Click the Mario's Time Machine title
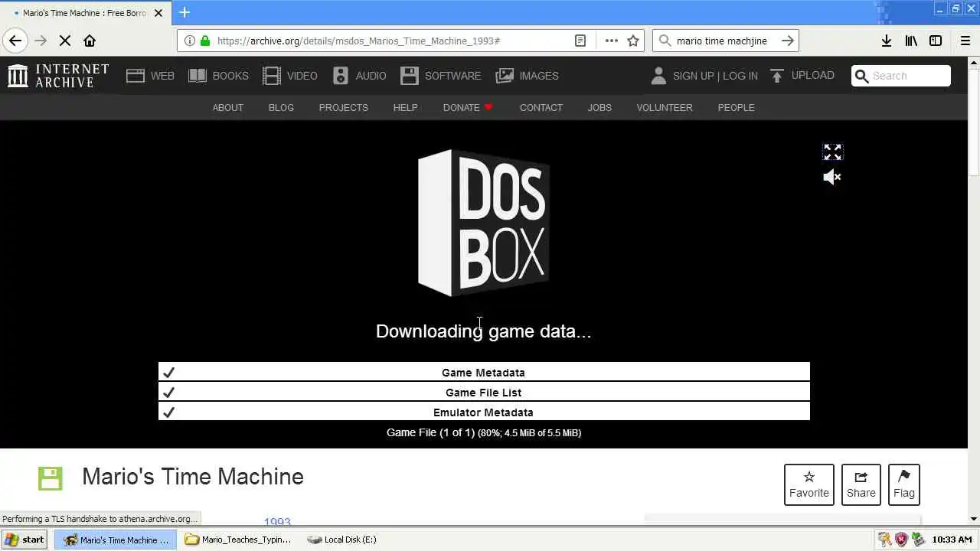This screenshot has width=980, height=551. point(193,477)
